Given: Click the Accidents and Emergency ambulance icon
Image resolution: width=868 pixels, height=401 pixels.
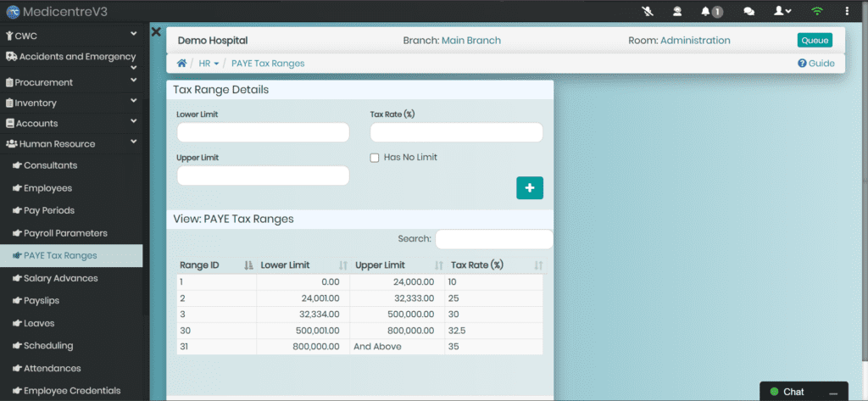Looking at the screenshot, I should (11, 56).
